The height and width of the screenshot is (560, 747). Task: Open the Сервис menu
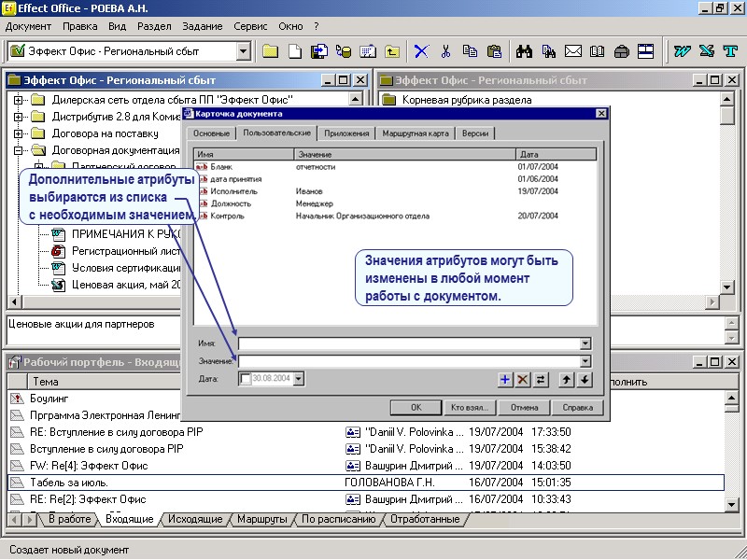tap(250, 27)
